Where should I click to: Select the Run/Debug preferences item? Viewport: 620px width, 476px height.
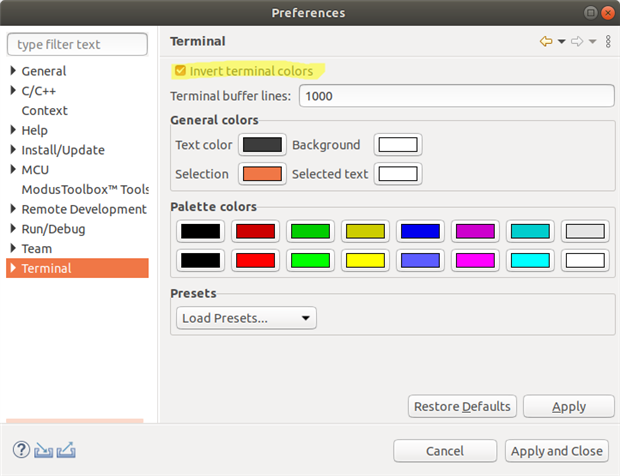pyautogui.click(x=53, y=229)
